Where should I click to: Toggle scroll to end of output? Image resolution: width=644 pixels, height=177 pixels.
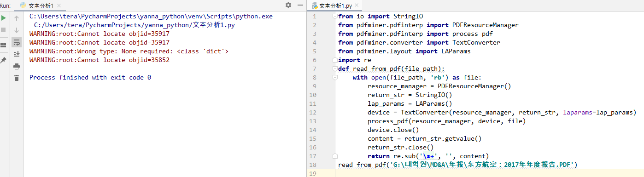(17, 54)
